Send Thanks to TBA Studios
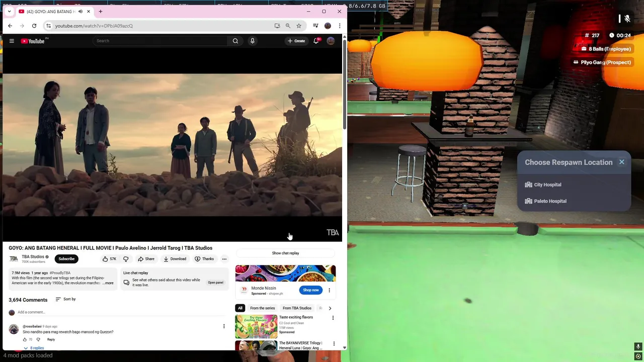 click(204, 259)
